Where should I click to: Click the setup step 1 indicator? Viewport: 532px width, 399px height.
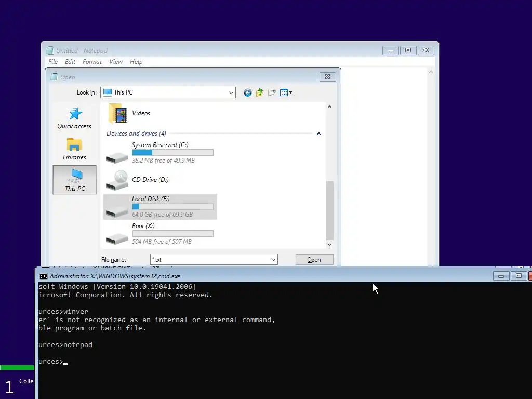pos(9,387)
